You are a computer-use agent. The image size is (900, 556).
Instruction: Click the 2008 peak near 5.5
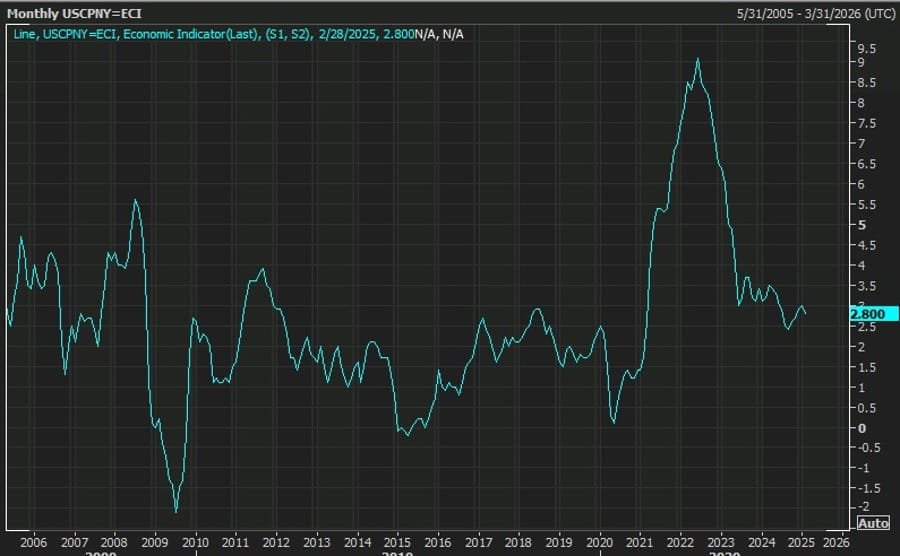pyautogui.click(x=135, y=201)
